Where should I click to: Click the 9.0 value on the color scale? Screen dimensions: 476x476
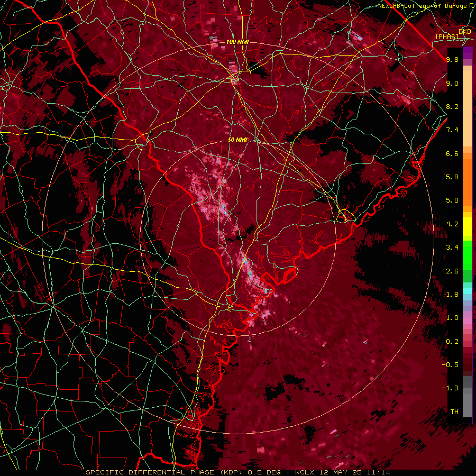point(452,83)
